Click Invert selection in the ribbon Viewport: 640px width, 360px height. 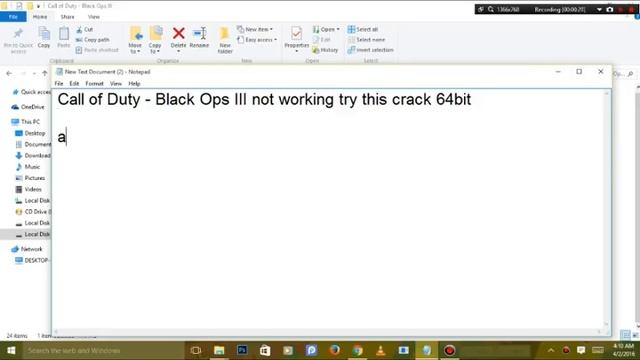coord(371,50)
